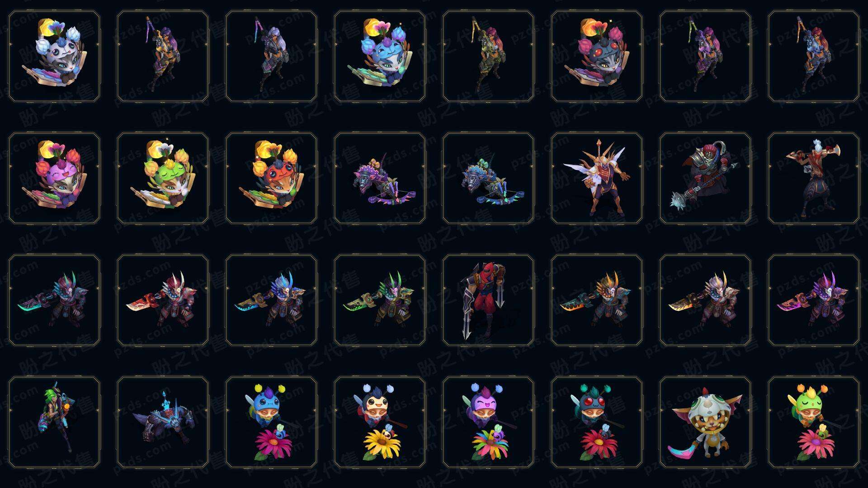Choose the dark blue armored beast skin
Screen dimensions: 868x488
coord(163,422)
